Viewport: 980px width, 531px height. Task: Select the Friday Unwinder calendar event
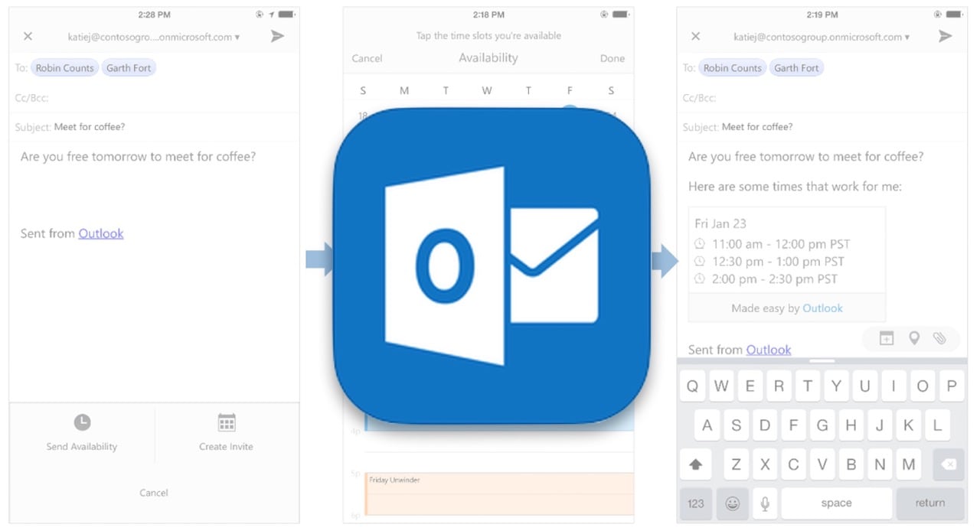point(499,494)
